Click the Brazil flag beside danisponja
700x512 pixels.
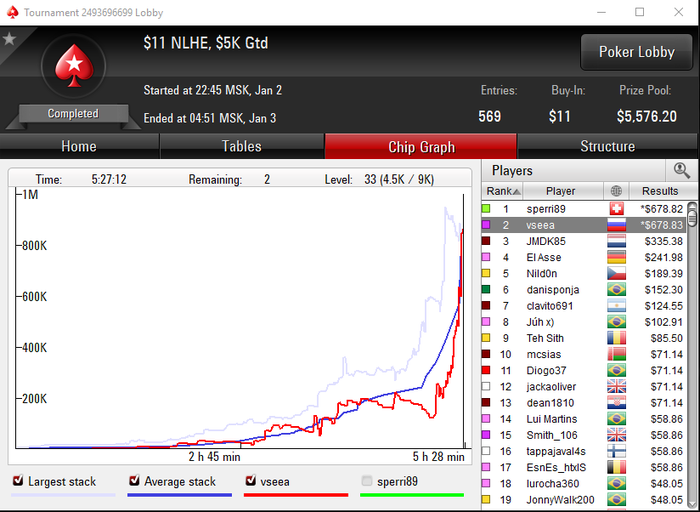click(616, 289)
